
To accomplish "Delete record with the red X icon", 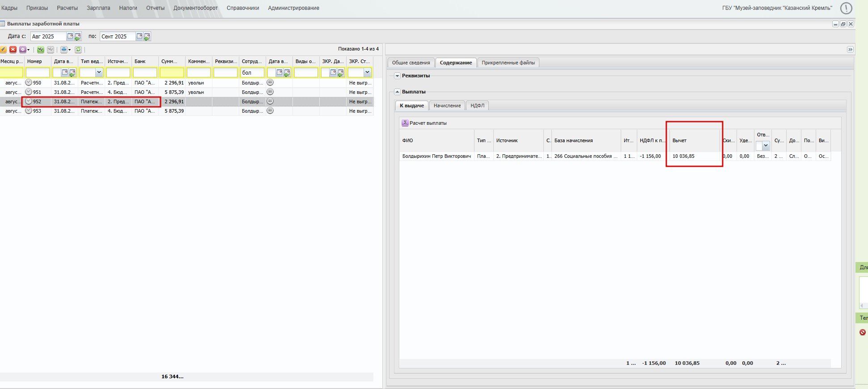I will 13,50.
